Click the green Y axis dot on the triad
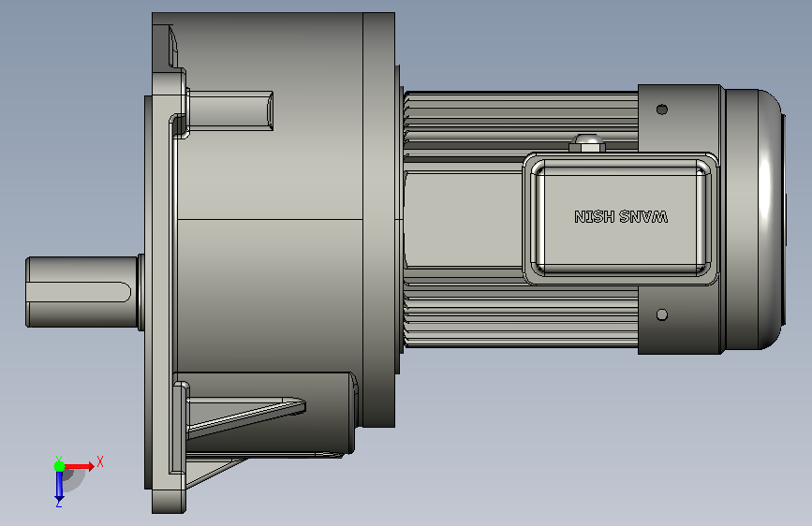Image resolution: width=812 pixels, height=526 pixels. pos(59,466)
